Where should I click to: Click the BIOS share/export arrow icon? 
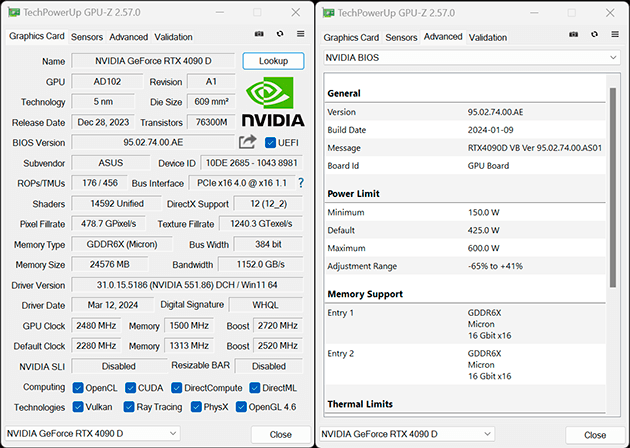(x=248, y=142)
